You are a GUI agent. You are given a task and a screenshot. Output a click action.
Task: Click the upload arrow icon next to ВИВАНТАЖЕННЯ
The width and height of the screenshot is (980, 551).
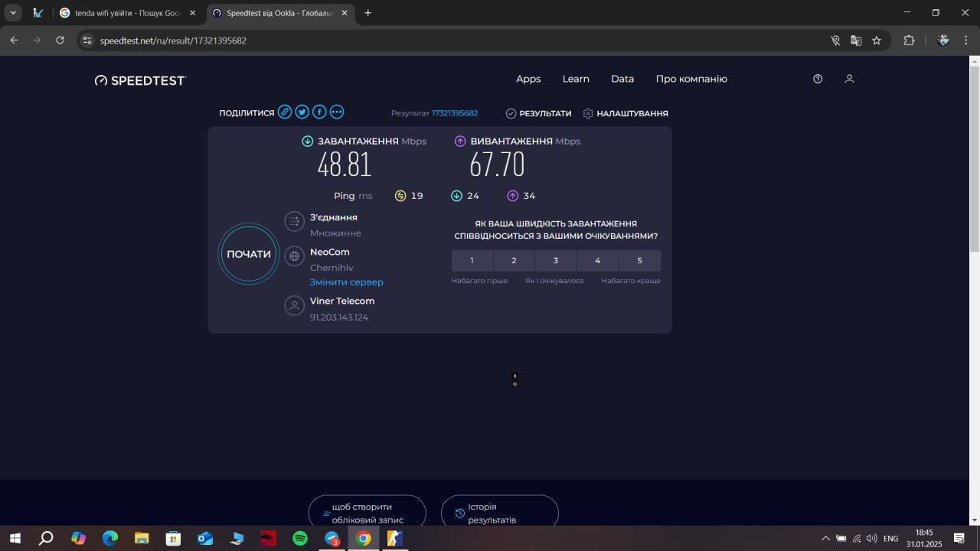click(x=460, y=141)
